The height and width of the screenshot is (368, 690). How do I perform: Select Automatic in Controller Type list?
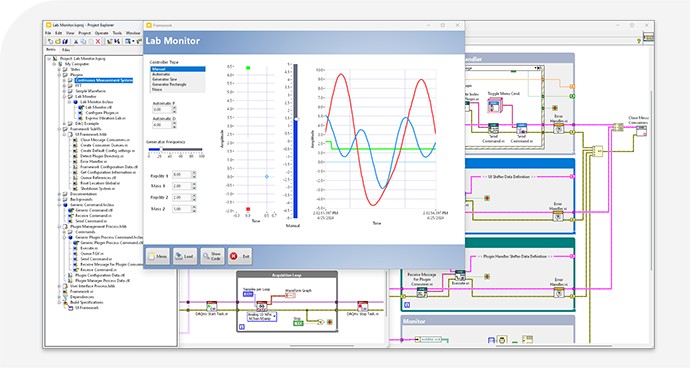point(178,74)
